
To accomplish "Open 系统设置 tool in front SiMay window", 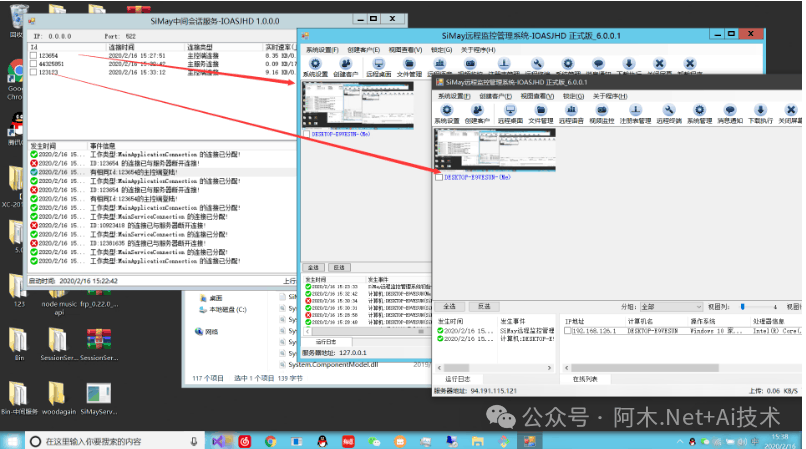I will [x=447, y=114].
